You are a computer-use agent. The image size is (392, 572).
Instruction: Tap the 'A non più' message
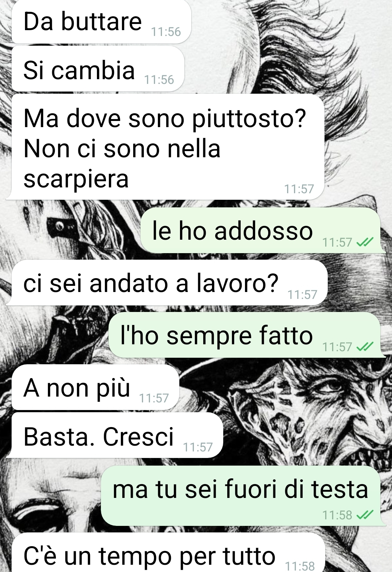coord(95,388)
